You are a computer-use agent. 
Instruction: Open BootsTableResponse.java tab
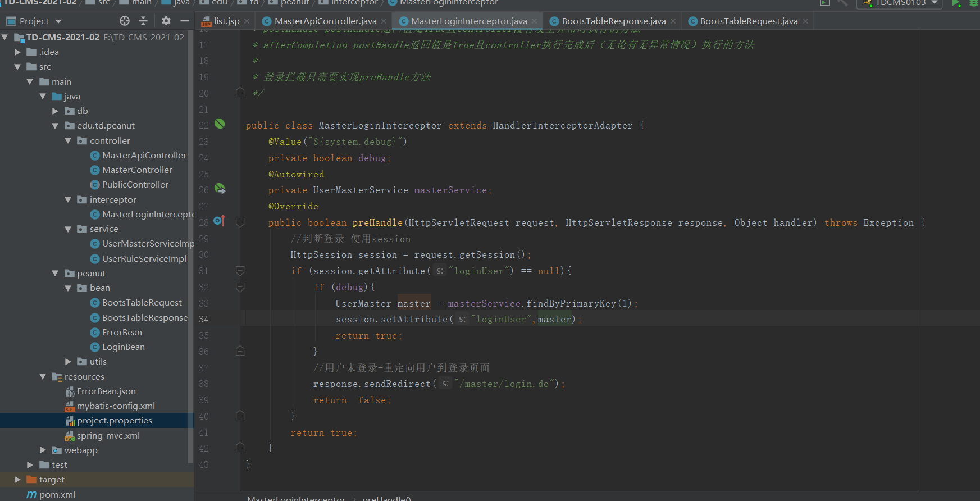[614, 21]
